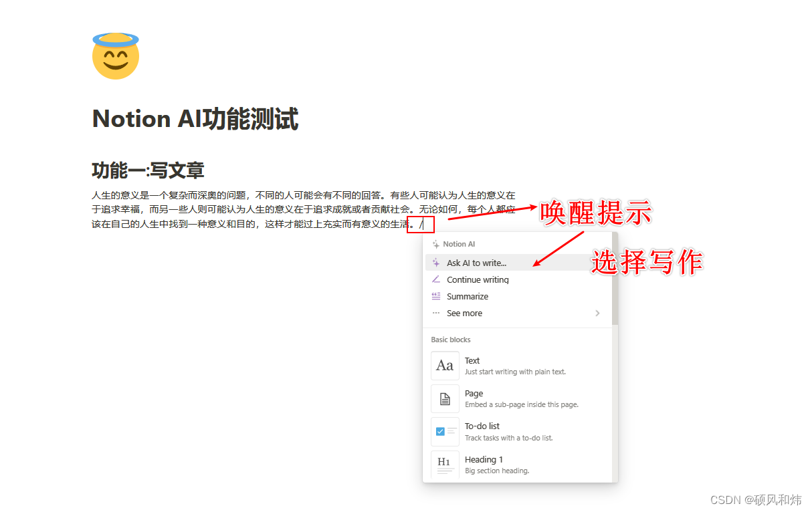Click the paragraph beginning 人生的意义是一个复杂
Viewport: 812px width, 512px height.
point(304,209)
